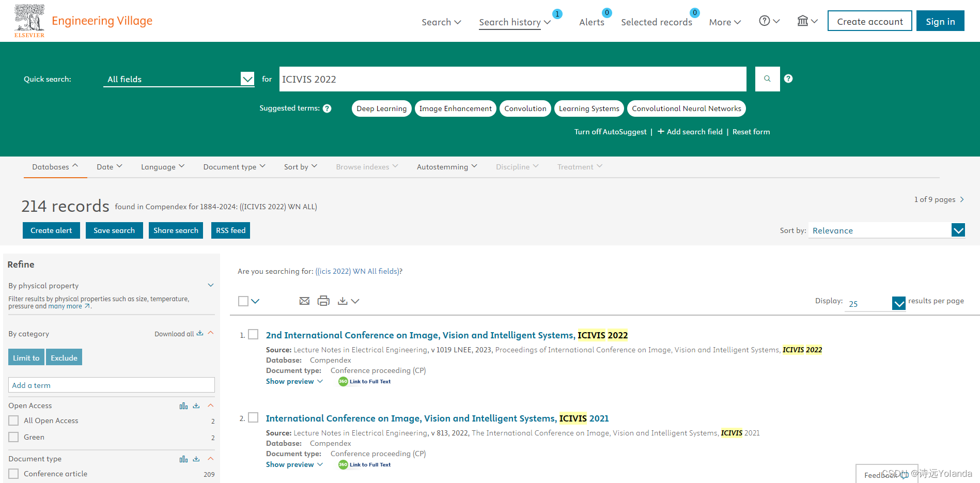Show Open Access bar chart icon

click(183, 406)
